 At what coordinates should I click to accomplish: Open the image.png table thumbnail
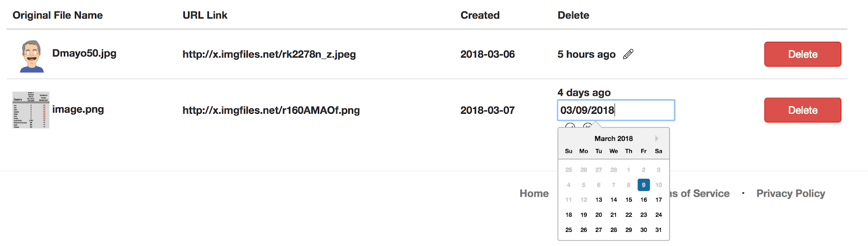(31, 110)
